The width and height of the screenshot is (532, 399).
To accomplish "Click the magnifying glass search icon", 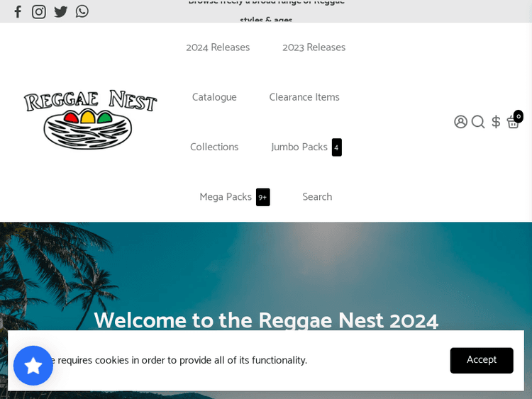I will tap(478, 122).
